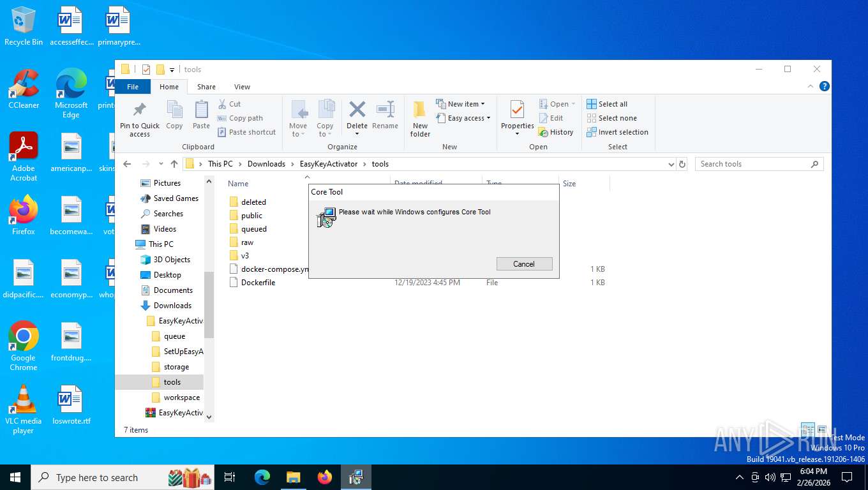Open the Move to dropdown
Image resolution: width=868 pixels, height=490 pixels.
click(298, 119)
